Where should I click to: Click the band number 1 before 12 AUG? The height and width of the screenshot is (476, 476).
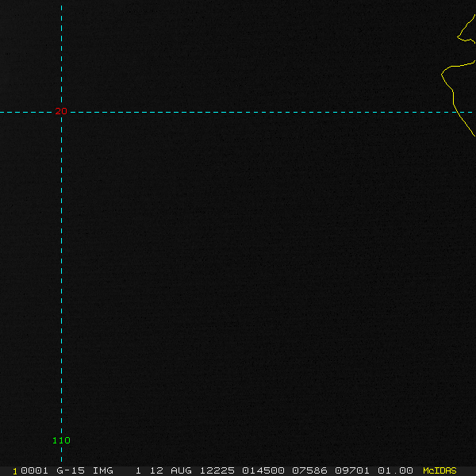click(x=138, y=470)
